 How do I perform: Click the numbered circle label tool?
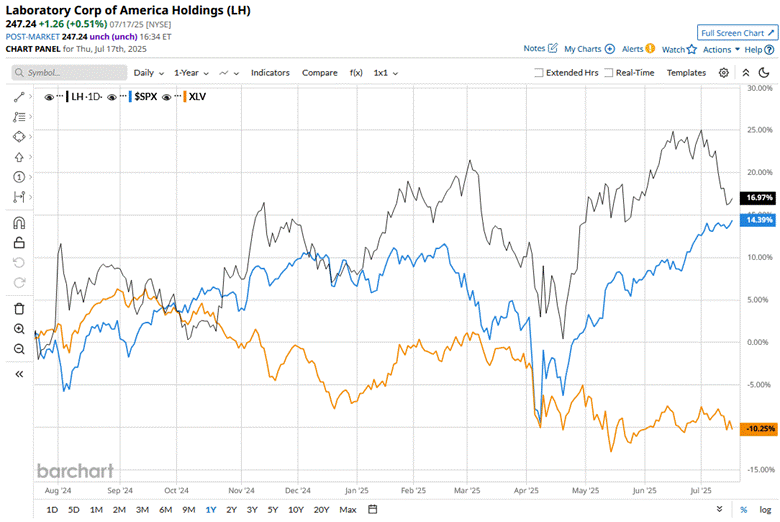tap(19, 177)
